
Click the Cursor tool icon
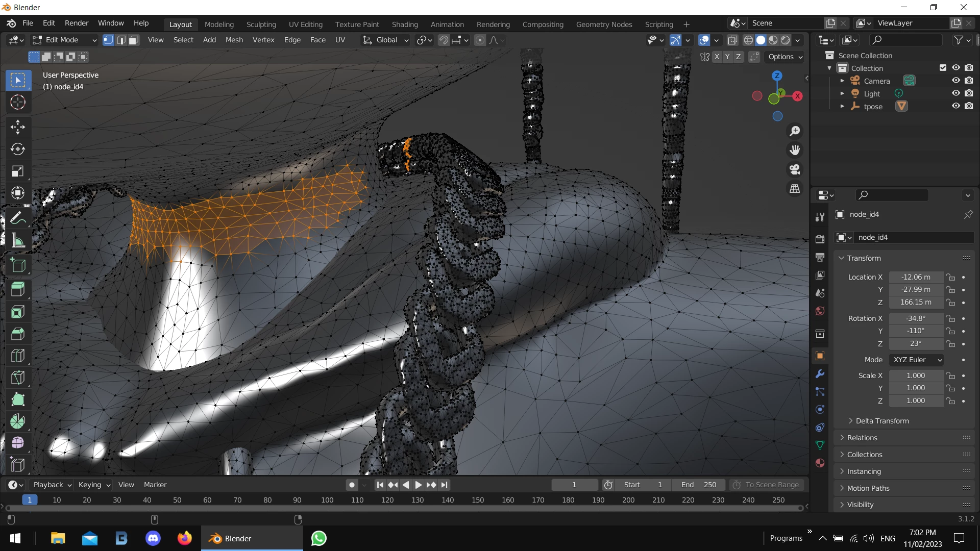(18, 103)
